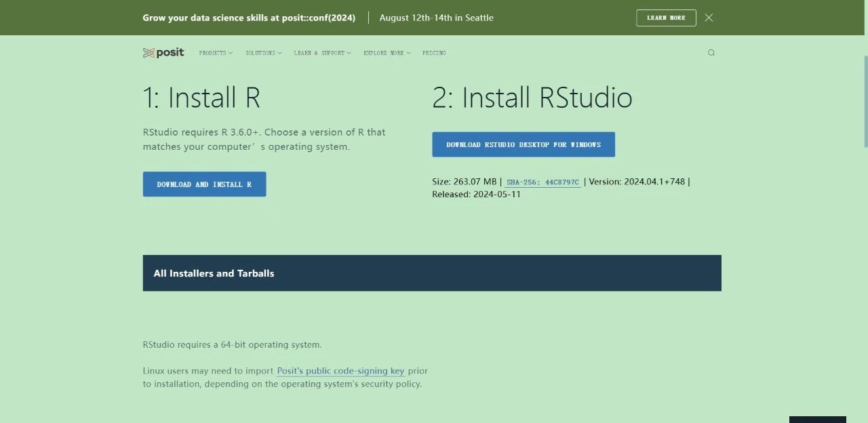Close the posit::conf announcement banner
Viewport: 868px width, 423px height.
click(x=709, y=18)
